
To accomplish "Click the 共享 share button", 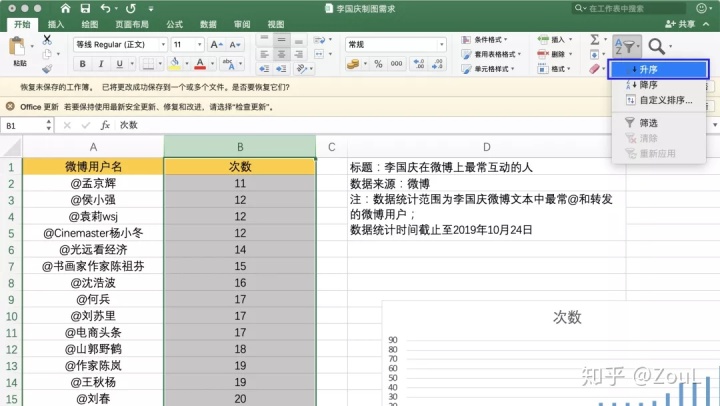I will click(x=681, y=24).
